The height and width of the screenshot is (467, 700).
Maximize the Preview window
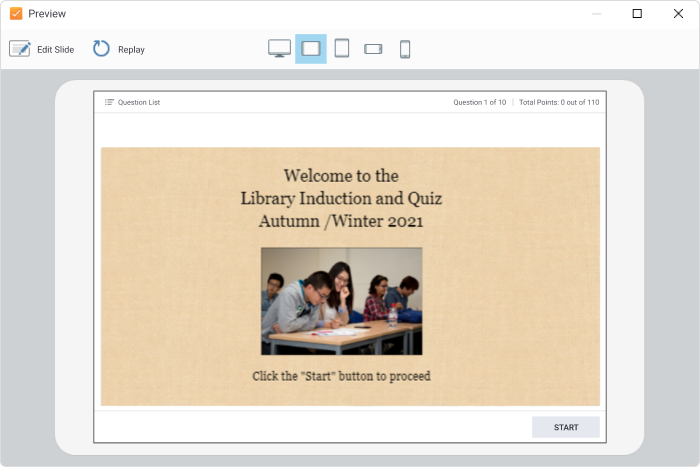tap(637, 14)
